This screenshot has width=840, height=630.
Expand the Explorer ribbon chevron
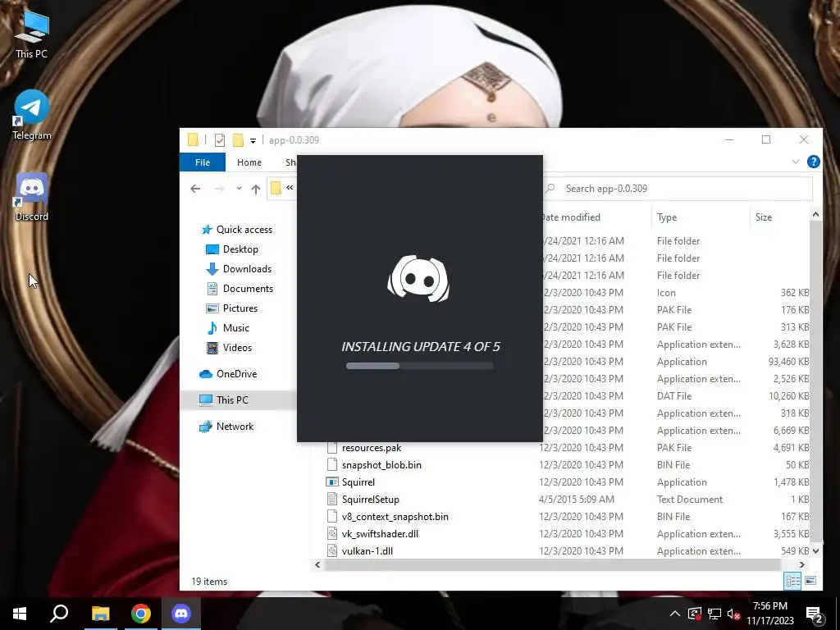796,162
